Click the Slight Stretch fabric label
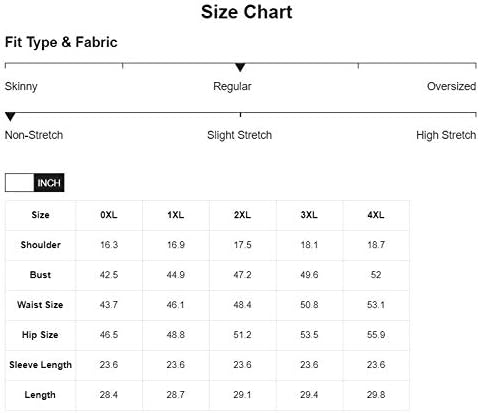The height and width of the screenshot is (413, 480). tap(239, 135)
